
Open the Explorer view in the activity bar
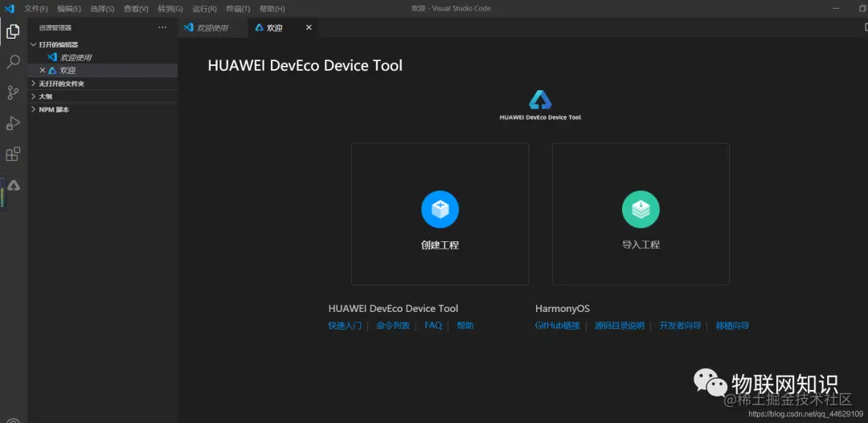(x=14, y=31)
